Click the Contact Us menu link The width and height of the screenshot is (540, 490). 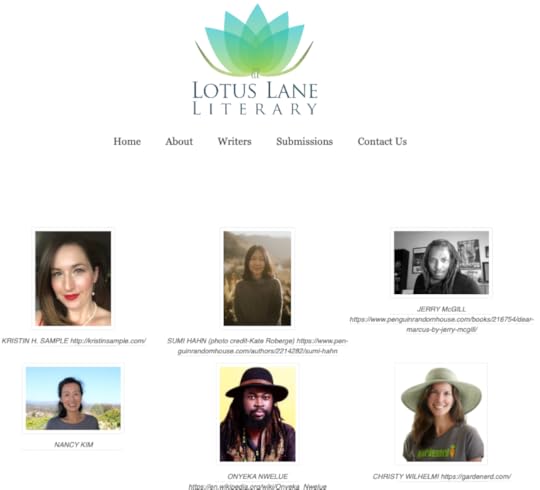pos(382,142)
